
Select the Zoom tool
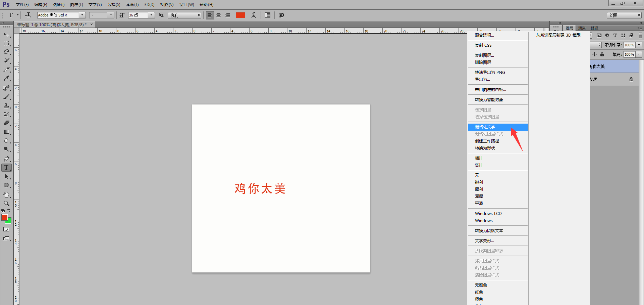(6, 204)
